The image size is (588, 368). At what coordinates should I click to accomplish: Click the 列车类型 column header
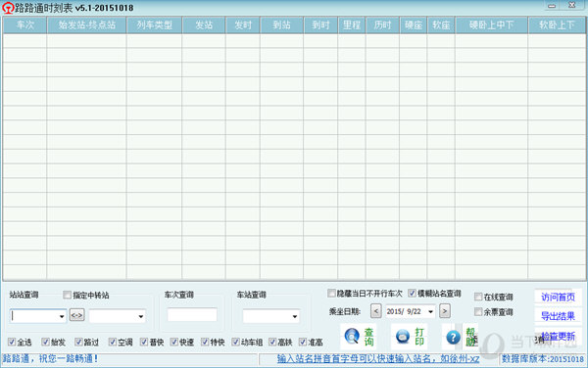point(155,25)
